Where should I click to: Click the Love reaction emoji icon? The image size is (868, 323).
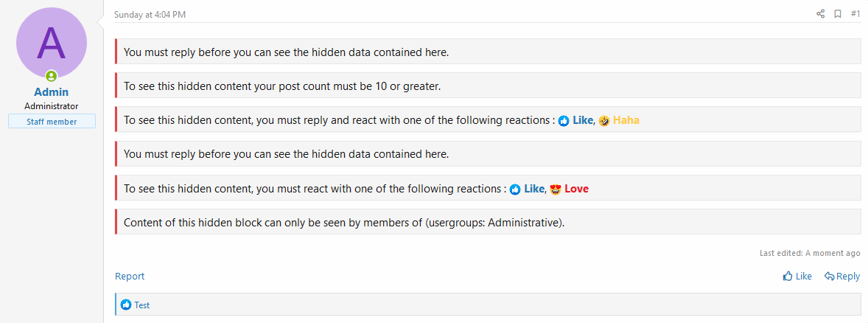556,189
